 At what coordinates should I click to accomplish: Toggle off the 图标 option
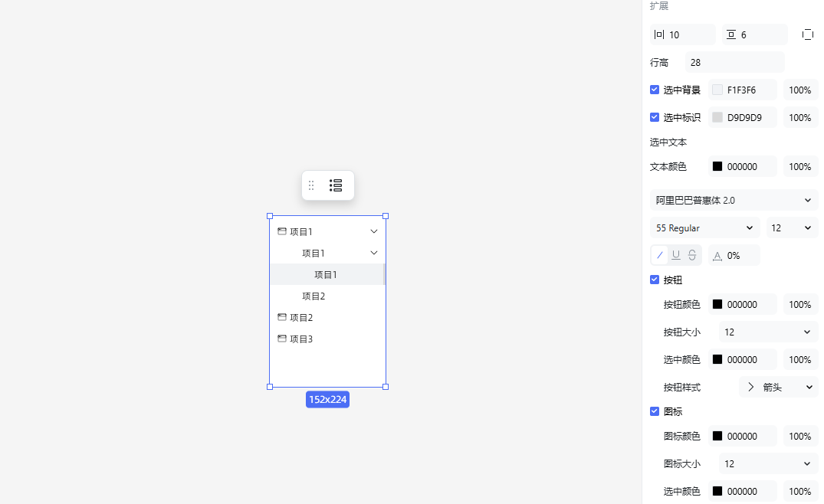pos(654,411)
